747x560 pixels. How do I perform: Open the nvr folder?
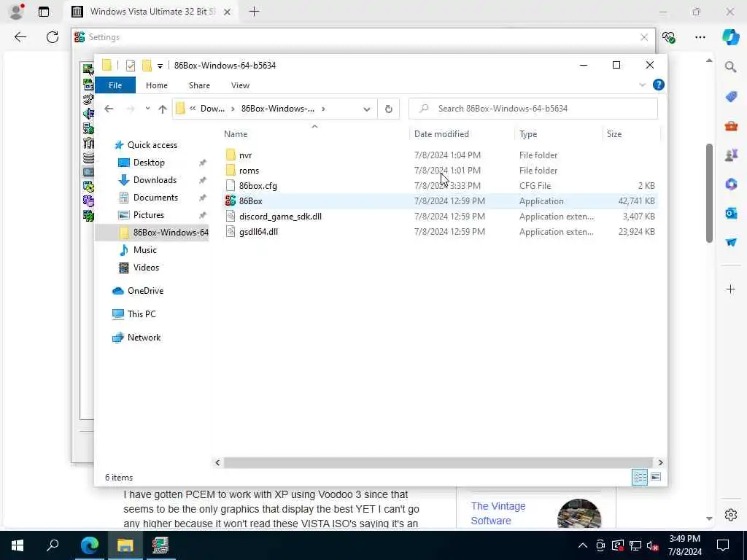[x=245, y=155]
